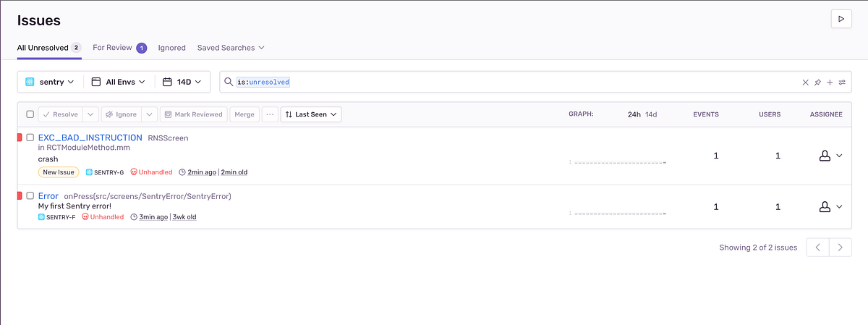Switch to the Ignored tab
This screenshot has height=325, width=868.
(x=172, y=48)
